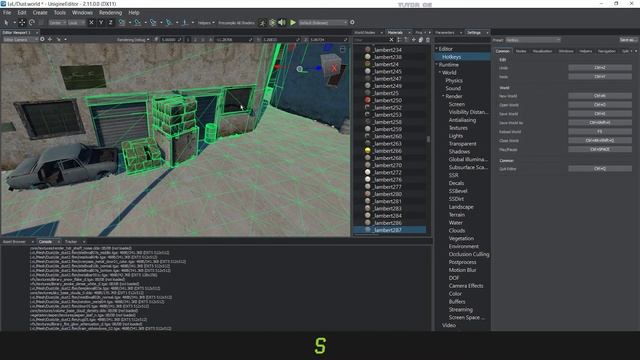Viewport: 640px width, 360px height.
Task: Open the Tools menu
Action: tap(60, 13)
